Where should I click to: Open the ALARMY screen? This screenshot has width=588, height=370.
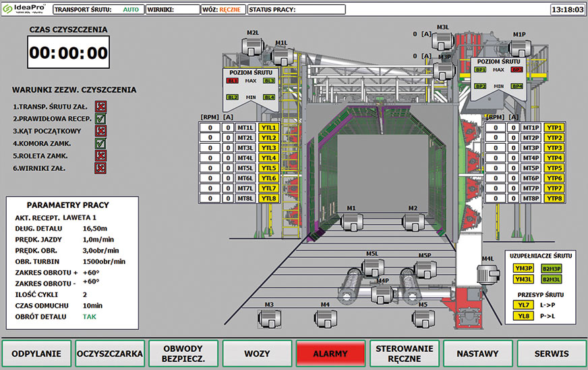330,353
